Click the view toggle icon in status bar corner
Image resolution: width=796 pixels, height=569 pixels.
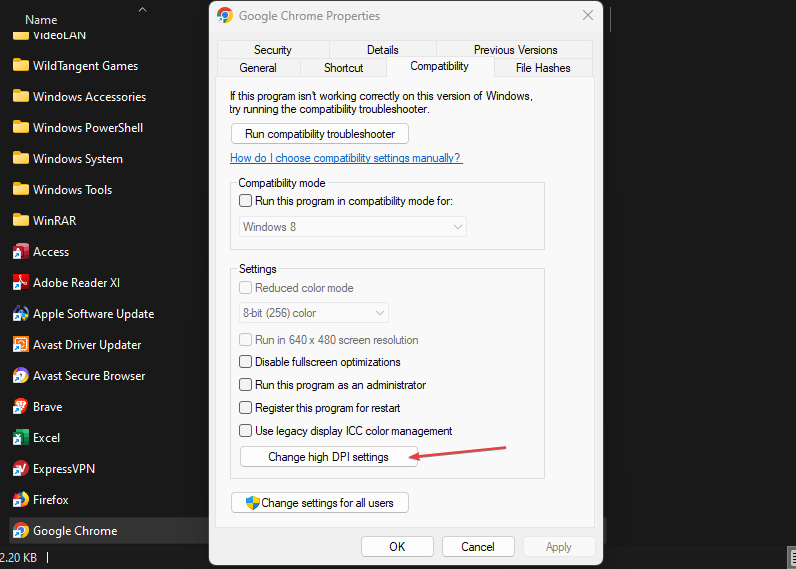coord(792,557)
